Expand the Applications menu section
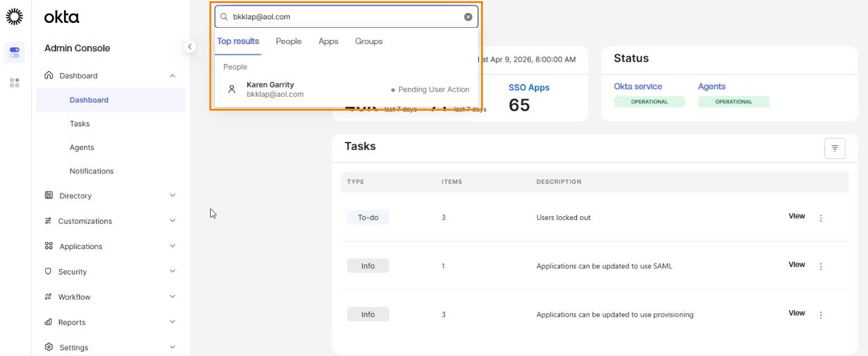 (x=172, y=247)
